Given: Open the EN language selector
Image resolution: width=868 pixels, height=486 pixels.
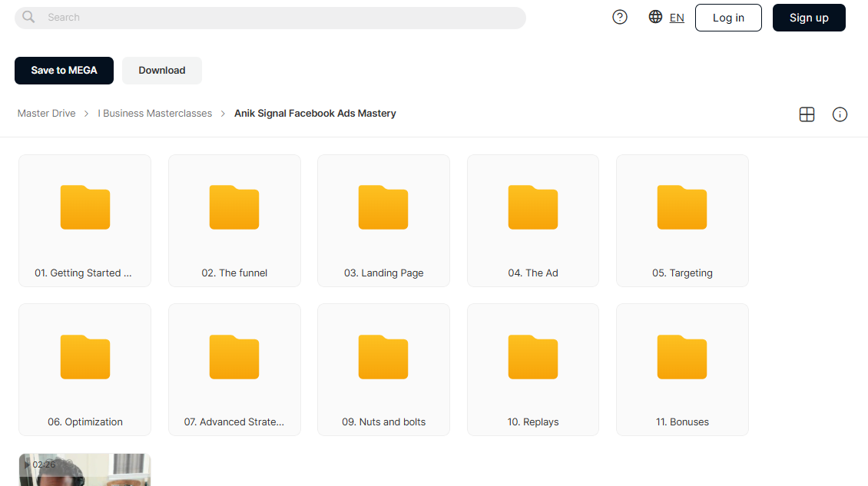Looking at the screenshot, I should click(x=677, y=18).
